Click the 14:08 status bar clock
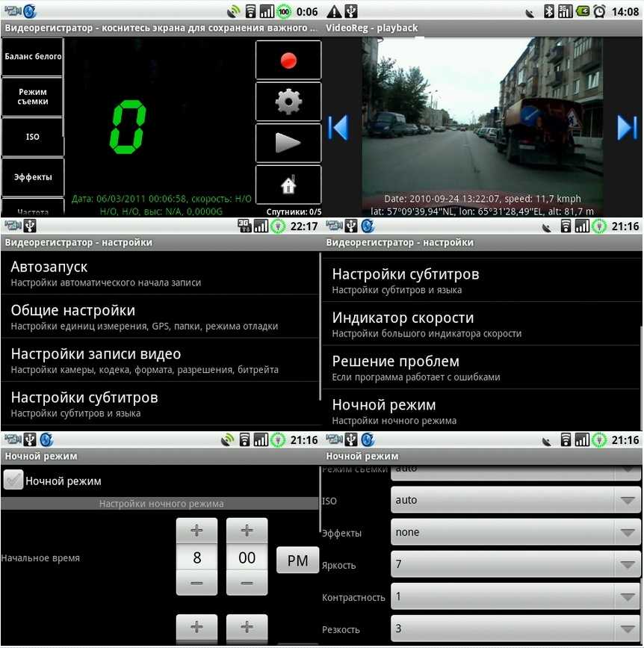The width and height of the screenshot is (644, 648). 625,11
